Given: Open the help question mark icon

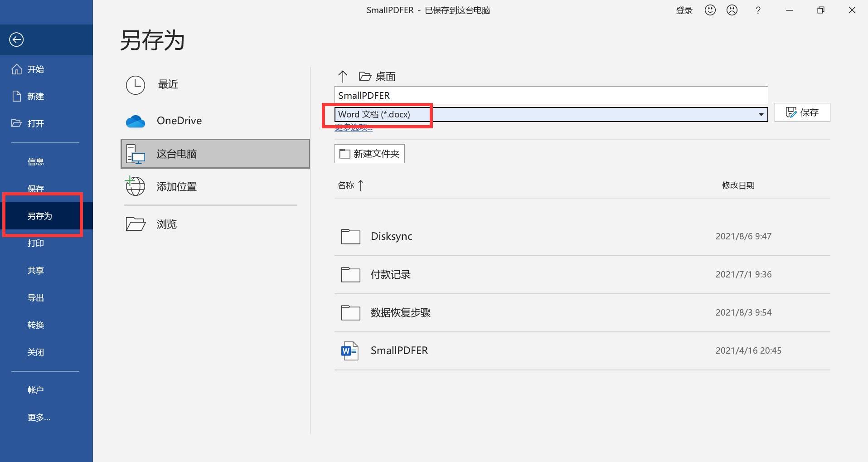Looking at the screenshot, I should pos(758,10).
